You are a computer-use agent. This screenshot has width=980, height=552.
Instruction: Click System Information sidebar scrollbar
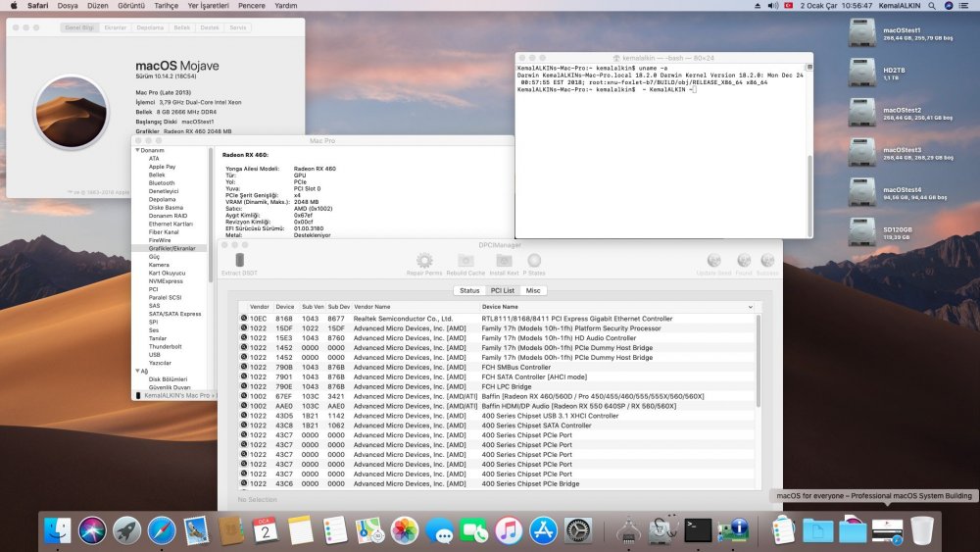[x=211, y=215]
